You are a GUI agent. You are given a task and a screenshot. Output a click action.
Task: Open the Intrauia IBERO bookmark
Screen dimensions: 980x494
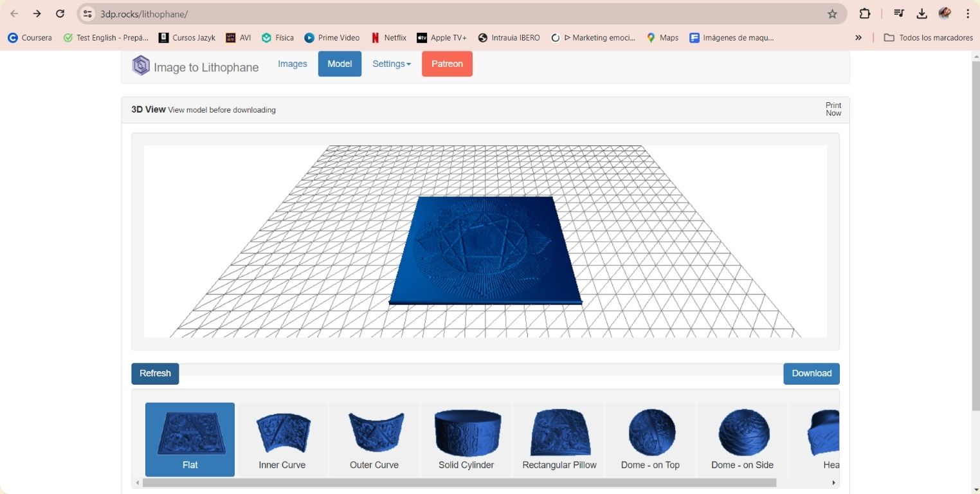[x=509, y=38]
